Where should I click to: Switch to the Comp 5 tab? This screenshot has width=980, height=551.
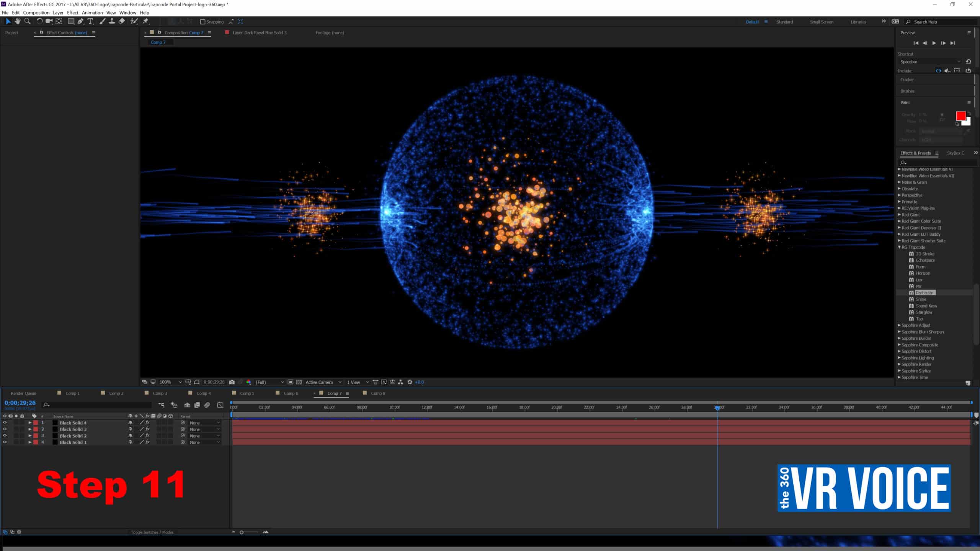pyautogui.click(x=247, y=393)
